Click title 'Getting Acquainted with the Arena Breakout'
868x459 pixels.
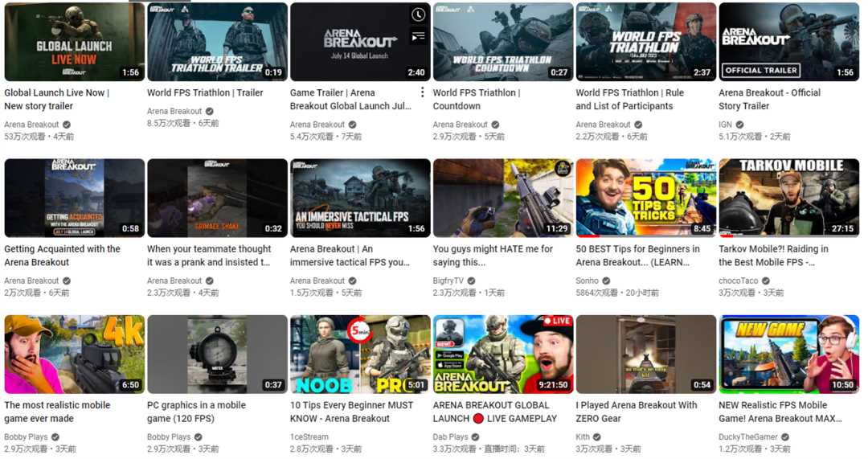click(62, 256)
